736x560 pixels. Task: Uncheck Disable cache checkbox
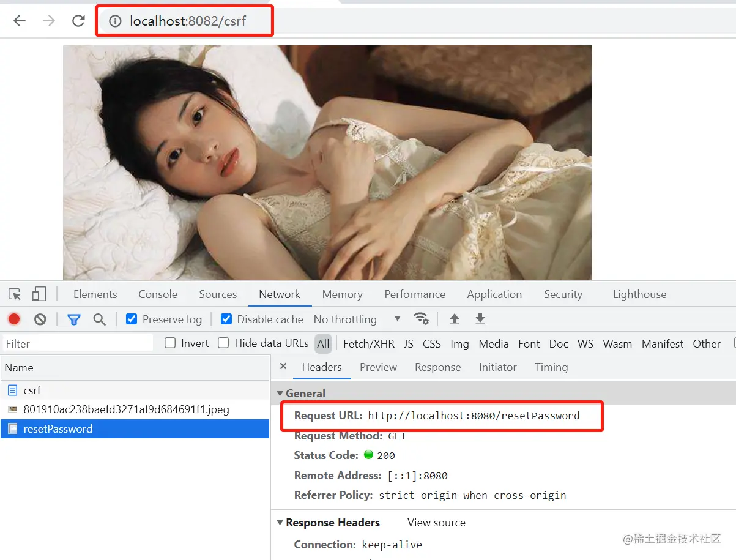(x=226, y=319)
